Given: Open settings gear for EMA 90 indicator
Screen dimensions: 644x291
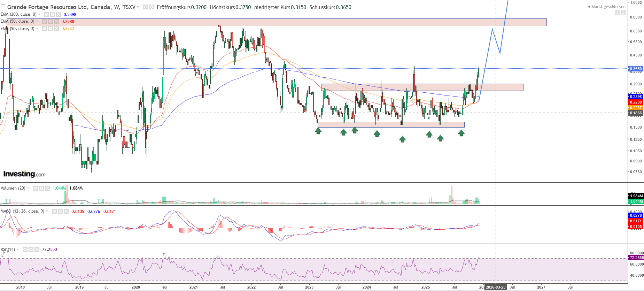Looking at the screenshot, I should tap(50, 29).
